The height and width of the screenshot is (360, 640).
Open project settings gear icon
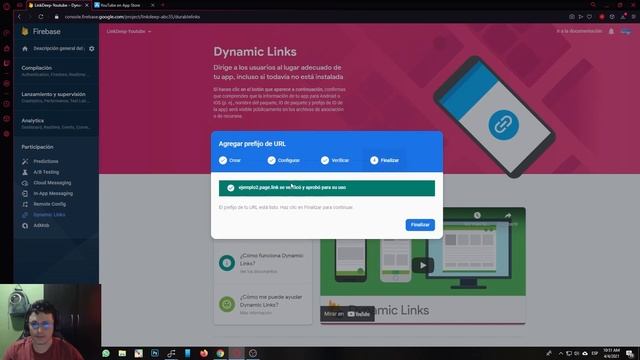pyautogui.click(x=91, y=49)
